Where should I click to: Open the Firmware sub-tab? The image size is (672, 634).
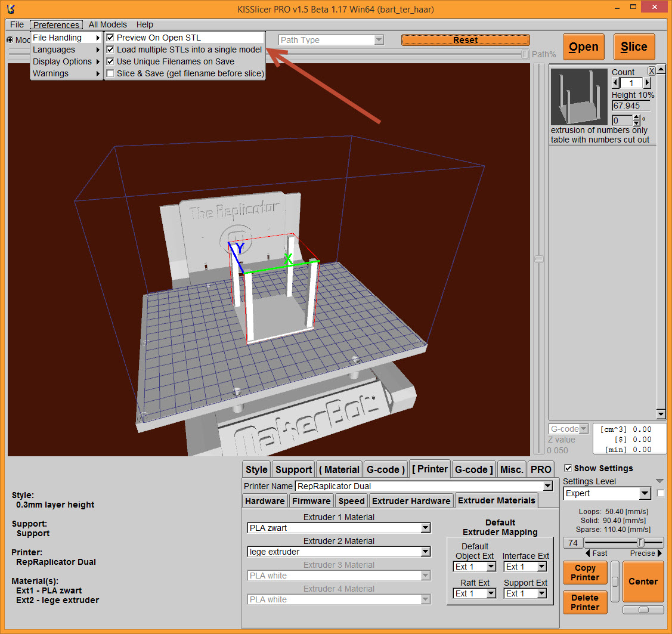click(x=311, y=500)
